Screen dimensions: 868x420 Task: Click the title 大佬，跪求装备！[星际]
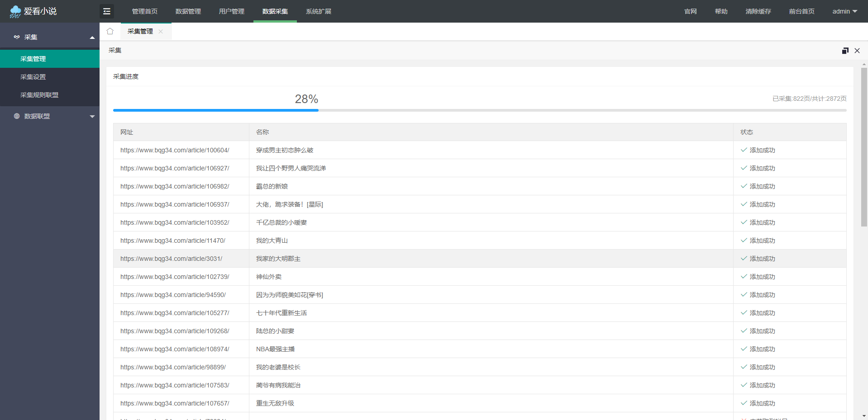click(290, 204)
